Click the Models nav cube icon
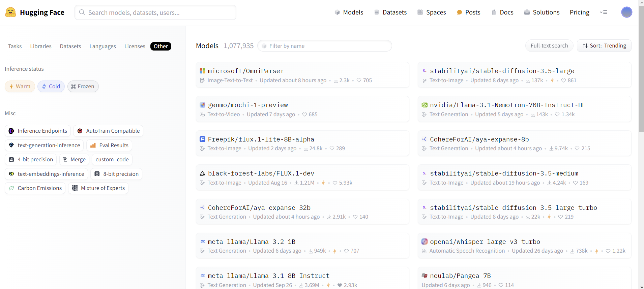This screenshot has width=644, height=289. pos(337,12)
